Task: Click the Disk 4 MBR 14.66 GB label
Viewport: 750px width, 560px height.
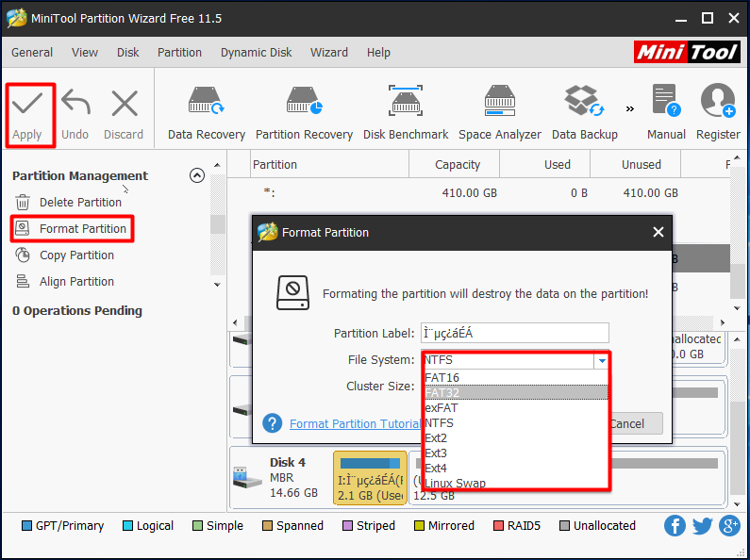Action: pyautogui.click(x=293, y=478)
